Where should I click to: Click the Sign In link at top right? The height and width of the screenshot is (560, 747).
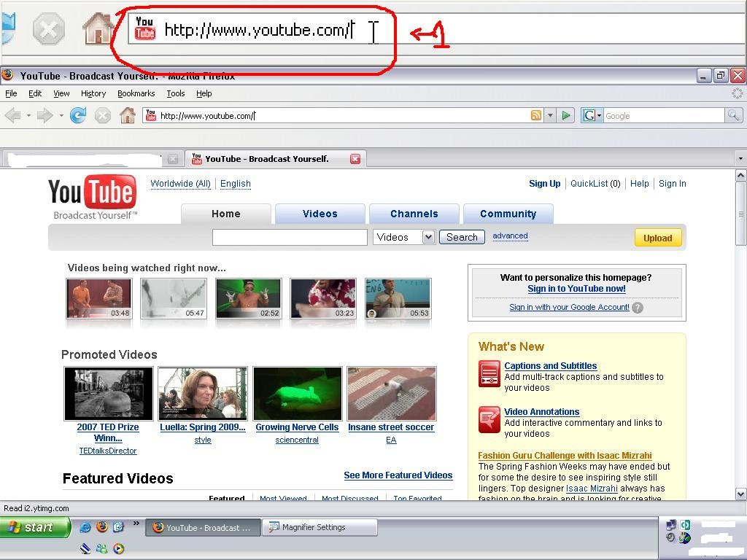click(x=672, y=184)
